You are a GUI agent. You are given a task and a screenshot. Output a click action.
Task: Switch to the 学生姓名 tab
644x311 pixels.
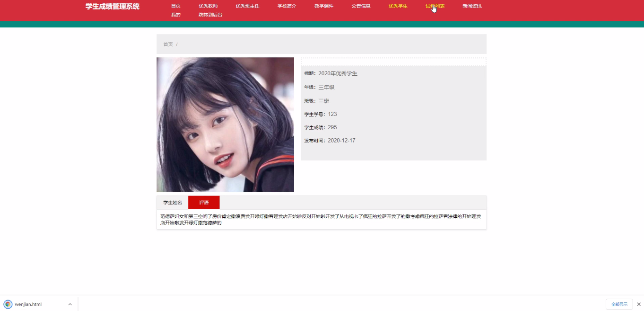pyautogui.click(x=172, y=202)
